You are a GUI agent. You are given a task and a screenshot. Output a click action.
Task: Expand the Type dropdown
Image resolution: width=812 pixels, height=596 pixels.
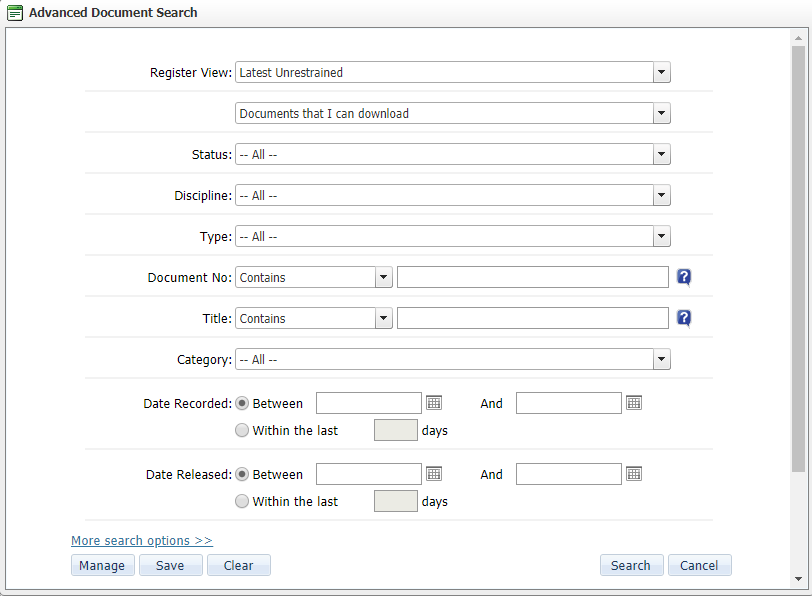[x=453, y=236]
